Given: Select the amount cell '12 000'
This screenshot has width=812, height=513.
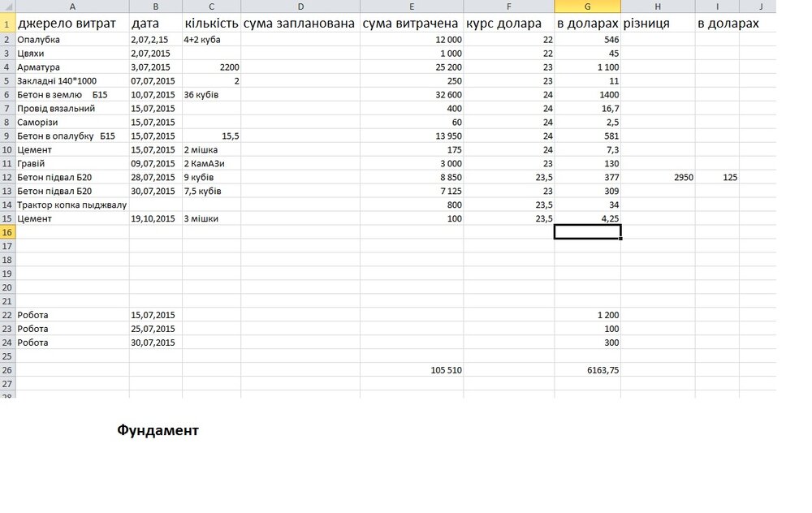Looking at the screenshot, I should pyautogui.click(x=412, y=40).
